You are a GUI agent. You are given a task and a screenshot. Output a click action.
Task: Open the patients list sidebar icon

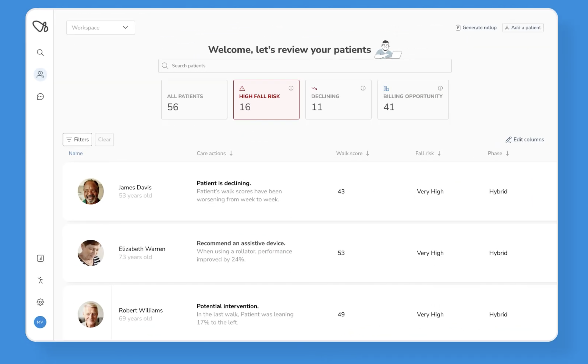click(40, 74)
